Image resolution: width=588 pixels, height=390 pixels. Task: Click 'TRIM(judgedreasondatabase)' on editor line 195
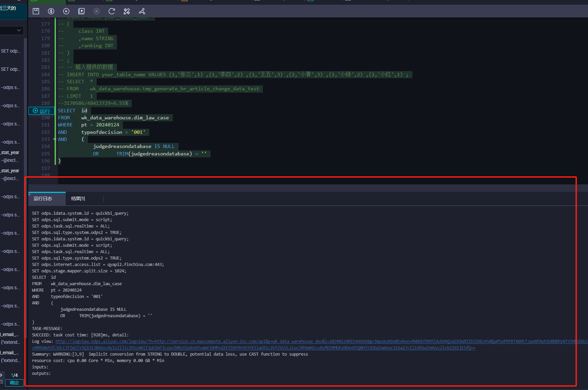154,154
